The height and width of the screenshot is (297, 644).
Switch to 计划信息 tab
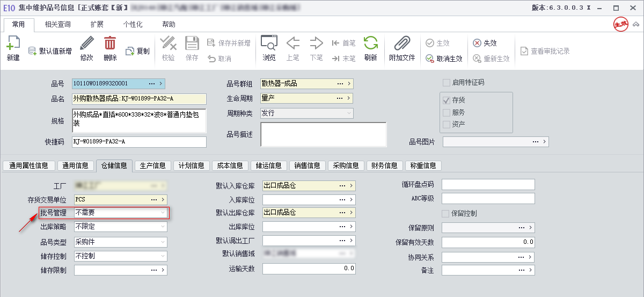click(x=192, y=166)
